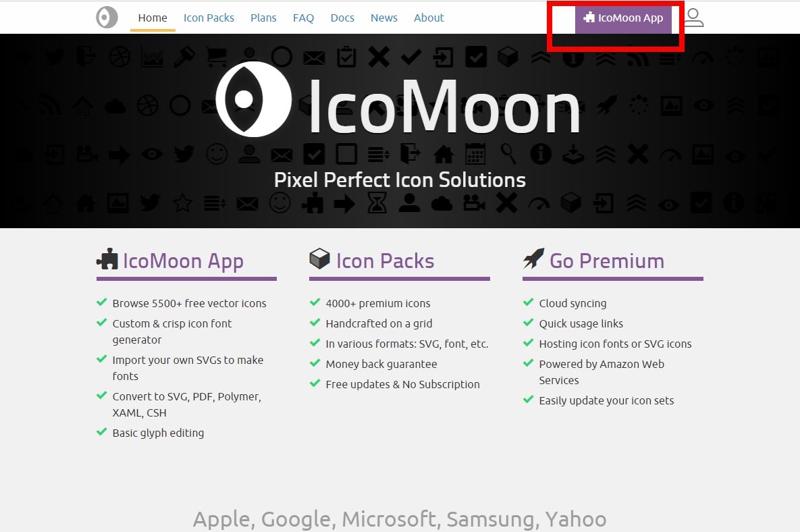Screen dimensions: 800x532
Task: Click the star outline icon in the banner
Action: [x=182, y=203]
